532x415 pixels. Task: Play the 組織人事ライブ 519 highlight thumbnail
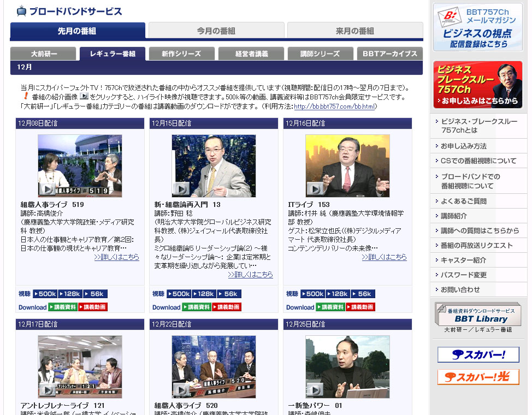point(80,165)
